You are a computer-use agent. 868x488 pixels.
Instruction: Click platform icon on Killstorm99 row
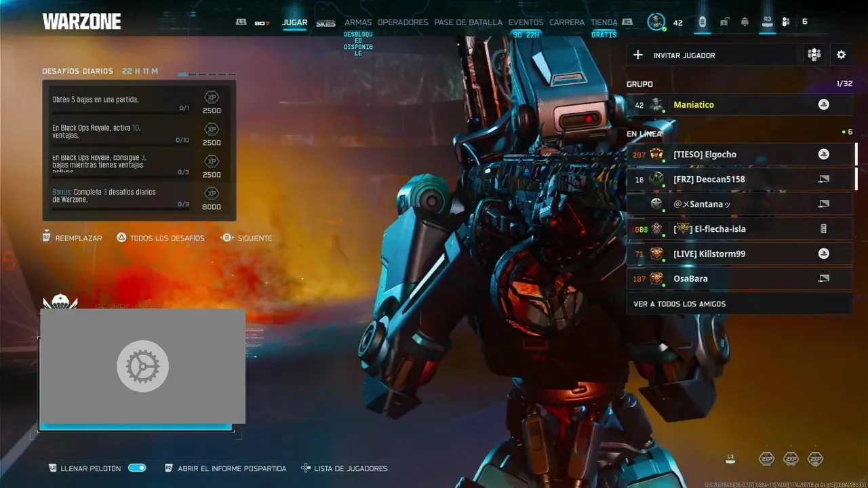click(x=823, y=253)
